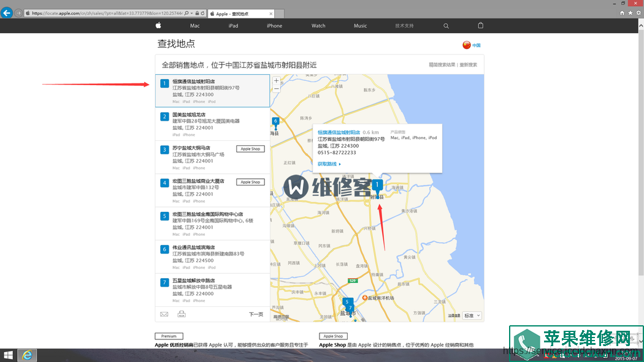
Task: Click Internet Explorer taskbar icon
Action: [x=27, y=355]
